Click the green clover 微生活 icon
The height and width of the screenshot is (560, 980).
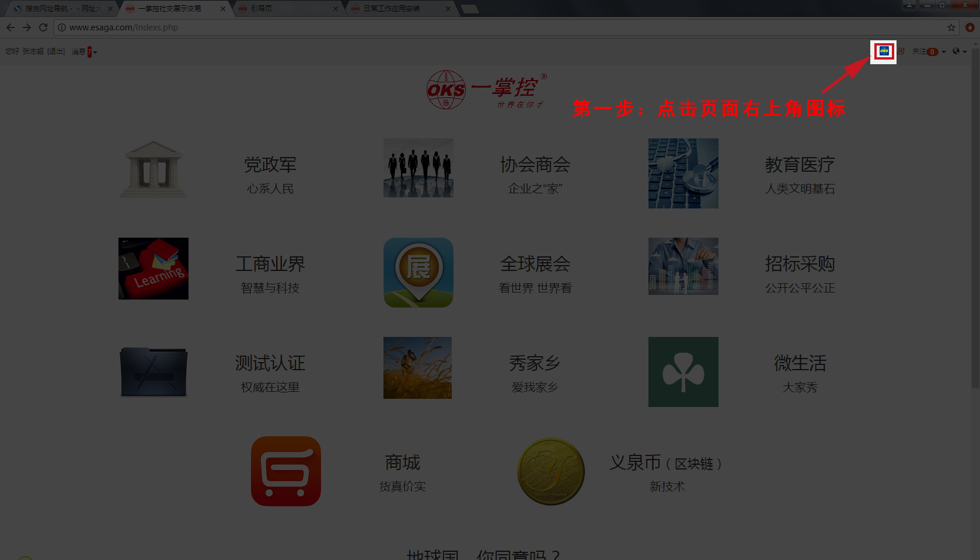(683, 372)
